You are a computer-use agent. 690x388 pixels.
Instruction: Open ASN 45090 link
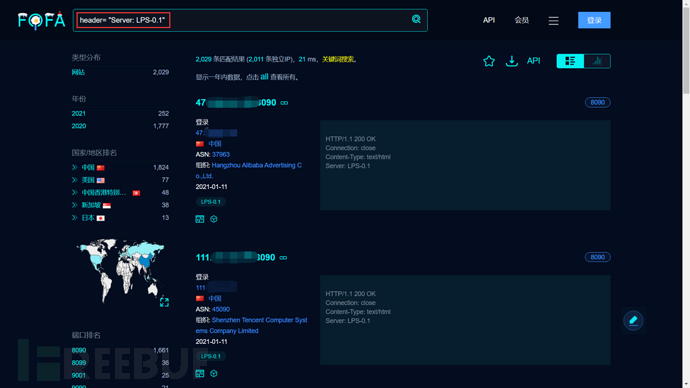(x=221, y=310)
